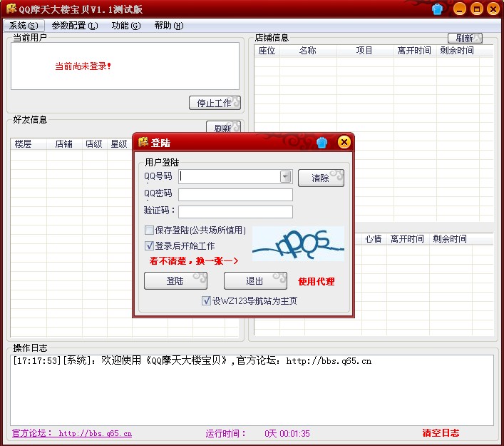
Task: Close the main QQ摩天大楼宝贝 window
Action: [x=493, y=9]
